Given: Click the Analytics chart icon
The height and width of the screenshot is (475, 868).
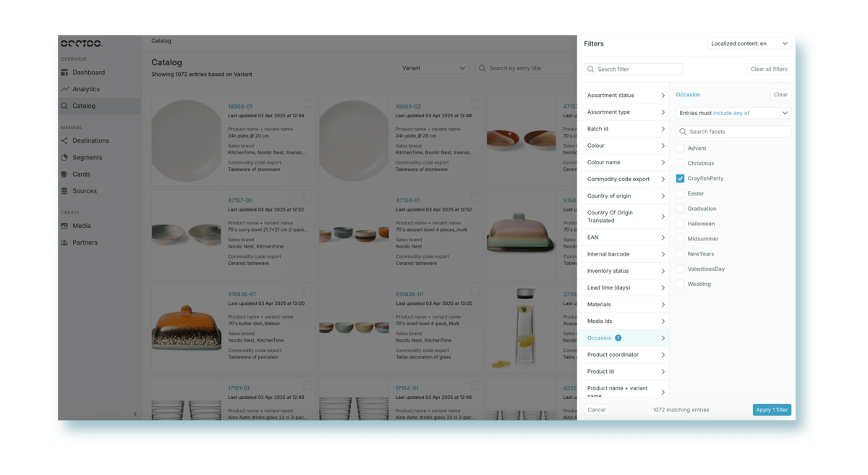Looking at the screenshot, I should 64,89.
